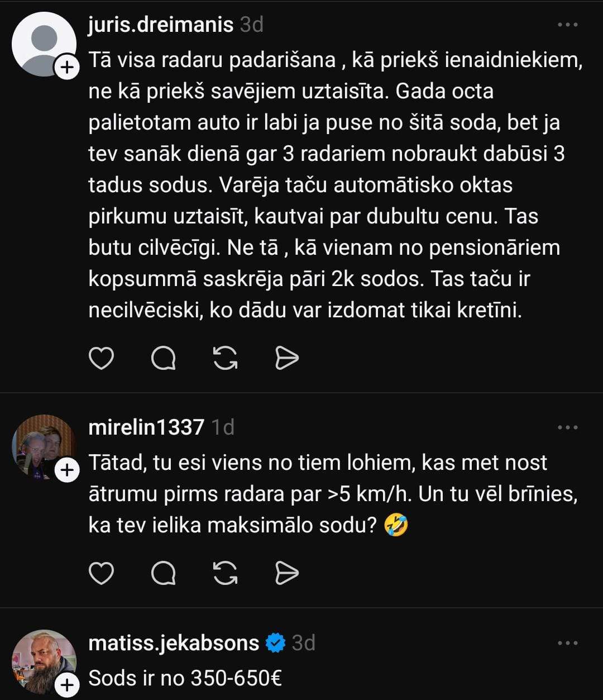Follow matiss.jekabsons via plus badge
The width and height of the screenshot is (603, 700).
click(67, 685)
